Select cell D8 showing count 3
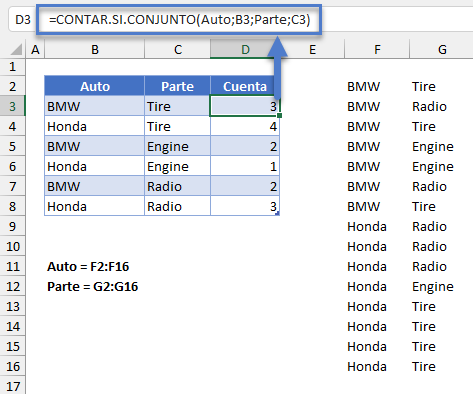The image size is (473, 394). (x=245, y=206)
